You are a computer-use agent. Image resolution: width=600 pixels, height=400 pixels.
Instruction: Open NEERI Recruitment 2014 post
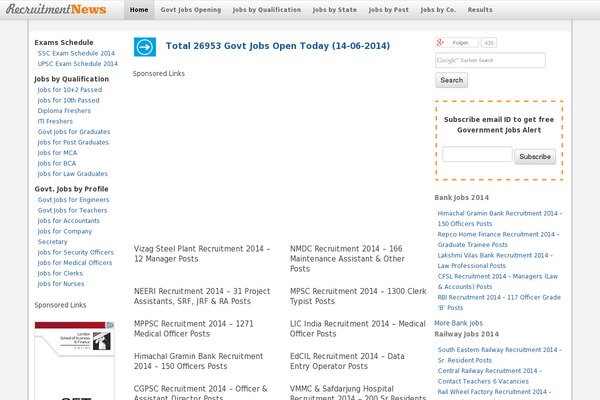click(202, 296)
